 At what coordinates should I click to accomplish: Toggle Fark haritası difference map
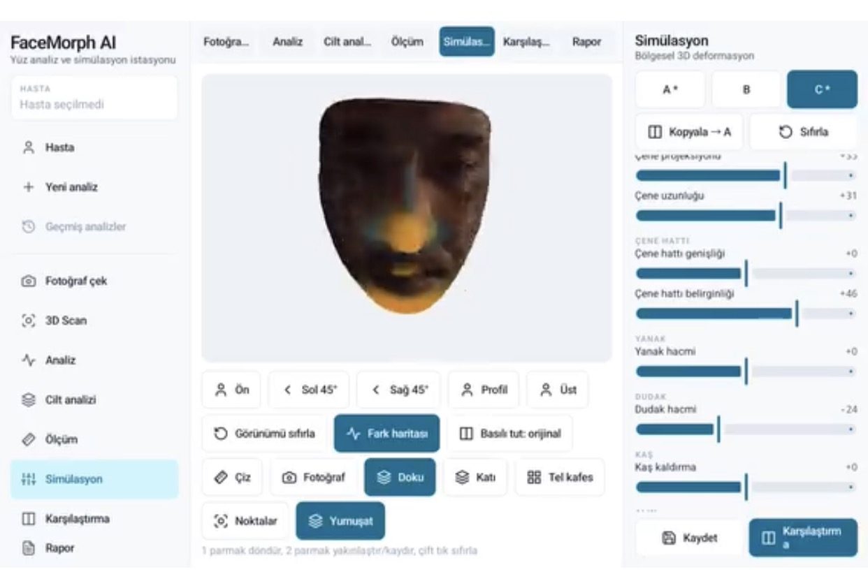pyautogui.click(x=386, y=434)
